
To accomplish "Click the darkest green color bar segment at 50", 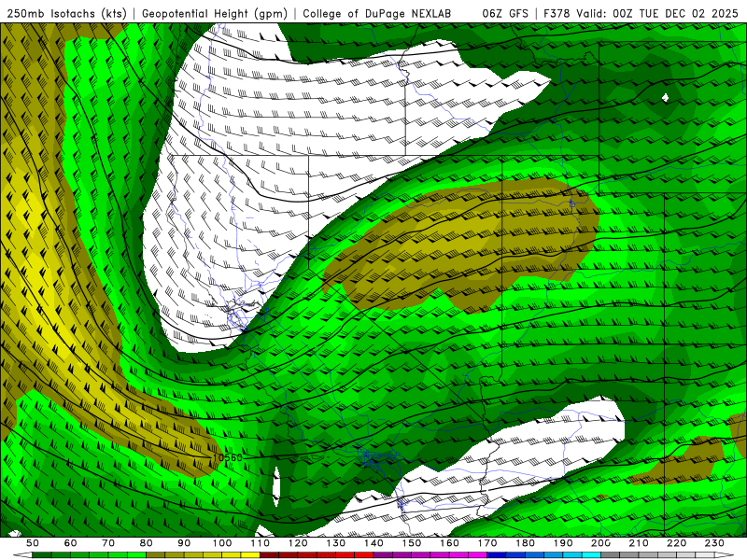I will (42, 555).
